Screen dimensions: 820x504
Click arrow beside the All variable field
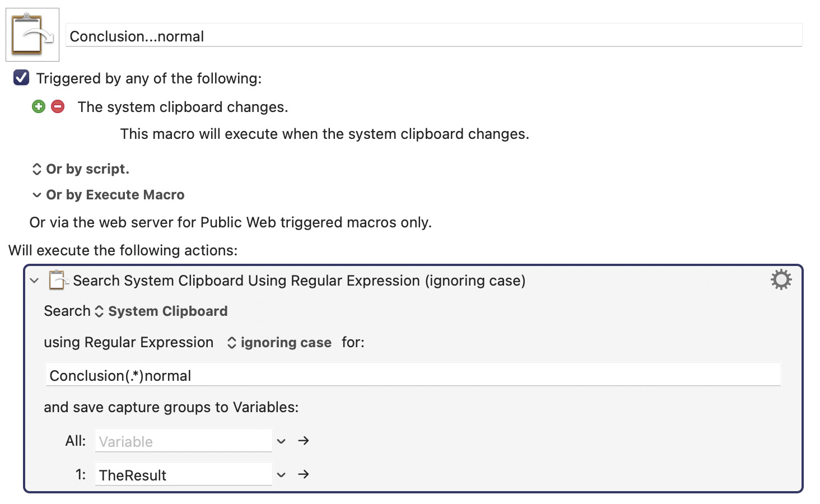point(304,441)
